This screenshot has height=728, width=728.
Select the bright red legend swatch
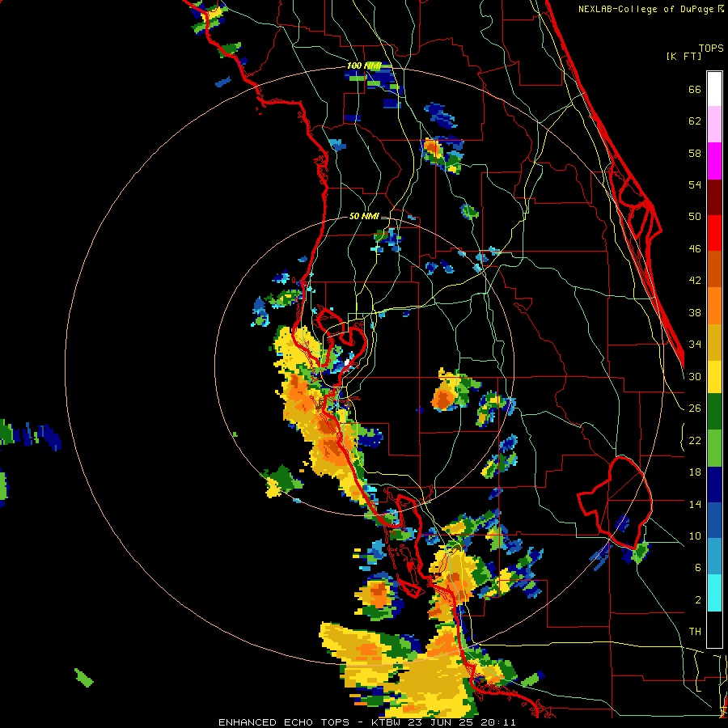click(x=714, y=233)
